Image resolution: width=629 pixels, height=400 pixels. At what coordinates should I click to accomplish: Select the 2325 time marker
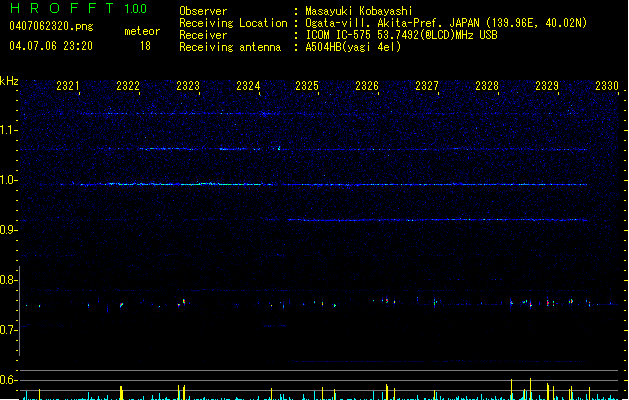307,87
